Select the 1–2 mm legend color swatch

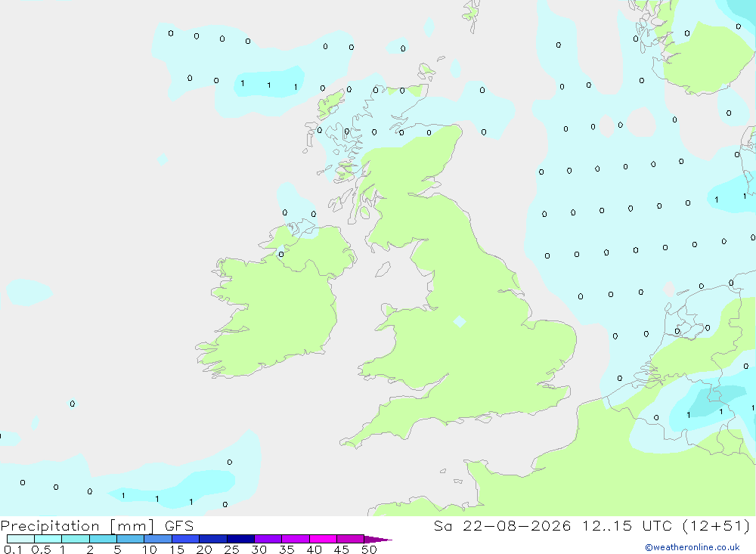(76, 539)
